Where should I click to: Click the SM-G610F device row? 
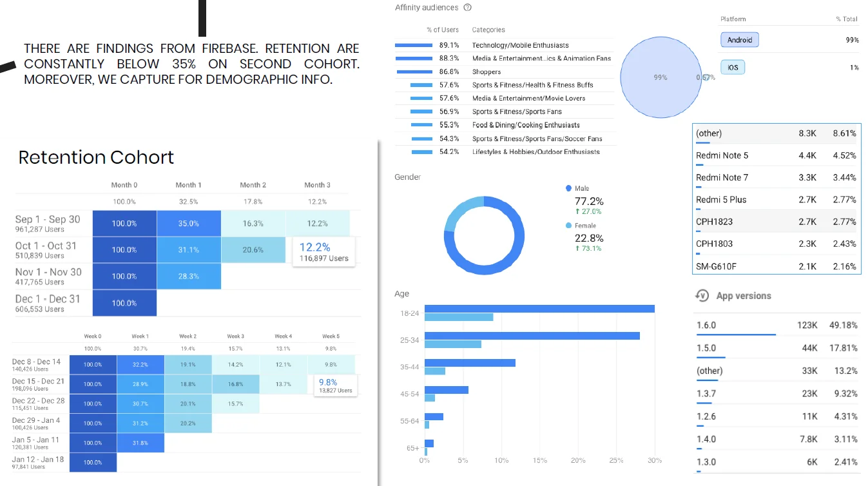pos(776,266)
